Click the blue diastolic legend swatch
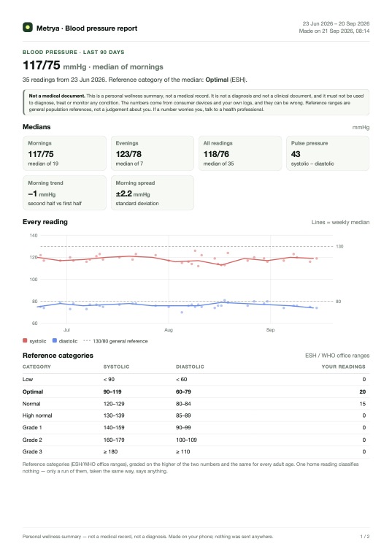 coord(55,340)
